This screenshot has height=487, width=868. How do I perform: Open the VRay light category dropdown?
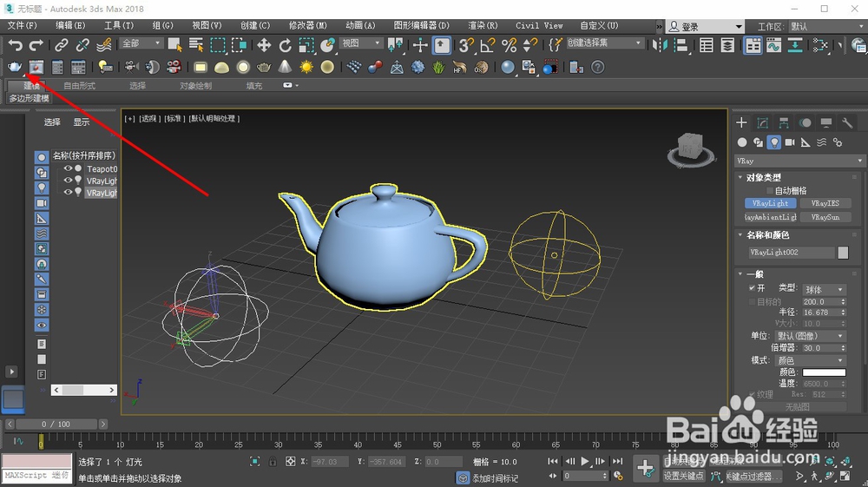[799, 161]
